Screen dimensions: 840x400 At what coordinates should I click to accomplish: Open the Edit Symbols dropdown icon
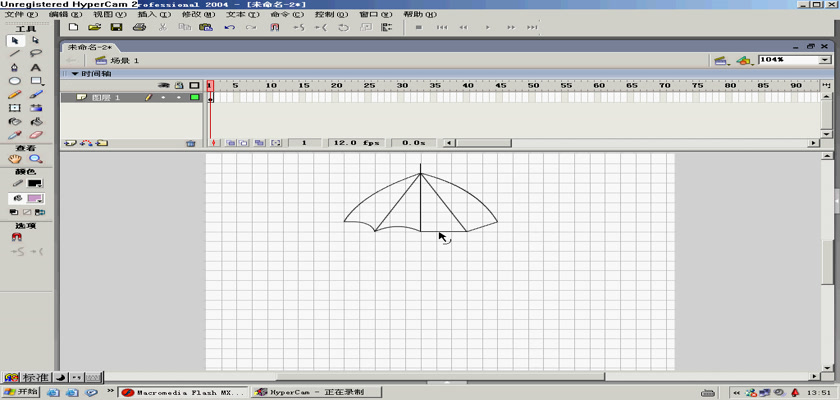(744, 61)
